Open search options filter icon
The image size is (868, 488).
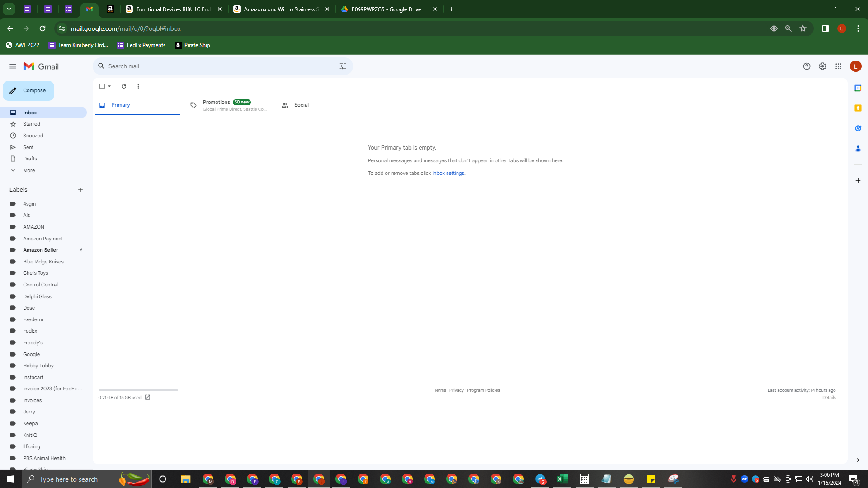(x=343, y=66)
